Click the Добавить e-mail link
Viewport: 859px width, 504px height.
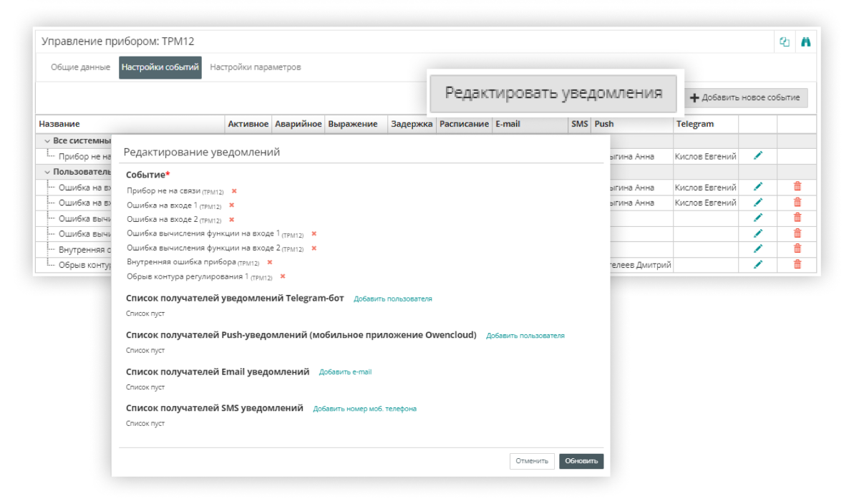tap(345, 372)
